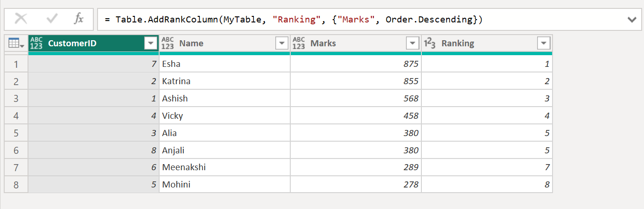Screen dimensions: 644x209
Task: Click the data type icon for Marks
Action: click(x=299, y=43)
